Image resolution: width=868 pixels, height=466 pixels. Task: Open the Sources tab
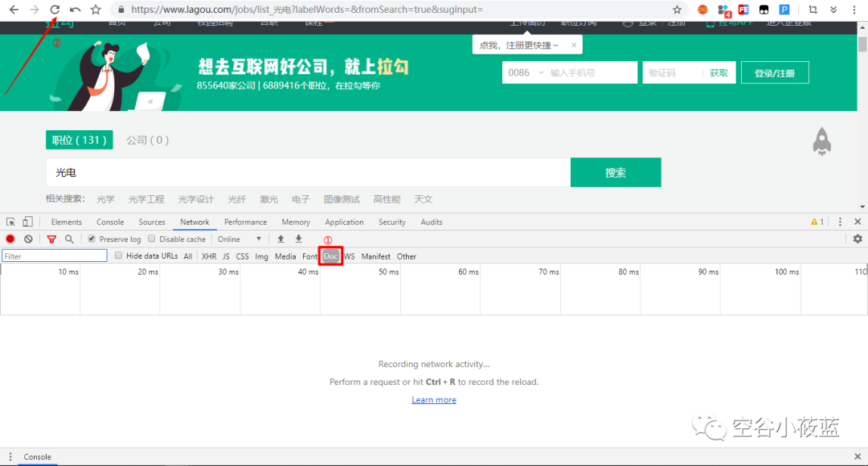(x=152, y=222)
